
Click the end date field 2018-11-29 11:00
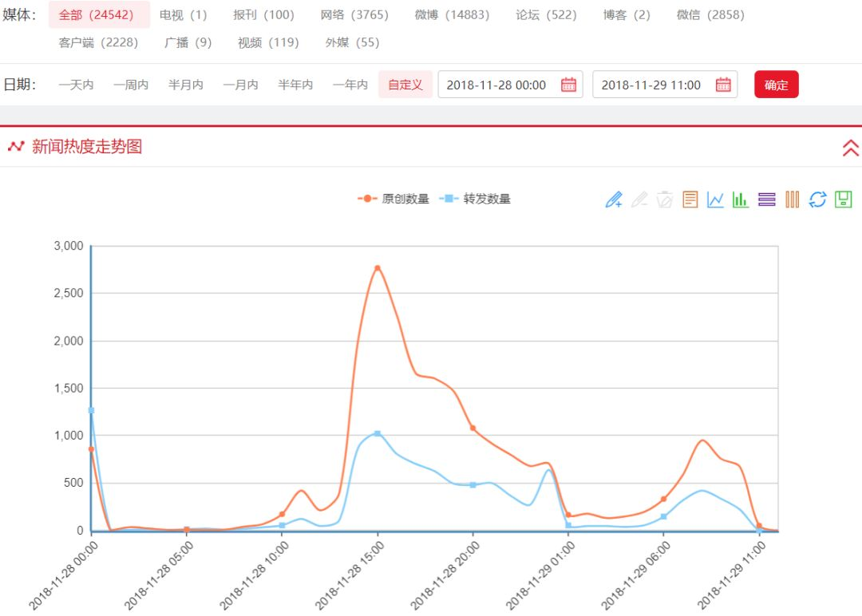[x=665, y=85]
